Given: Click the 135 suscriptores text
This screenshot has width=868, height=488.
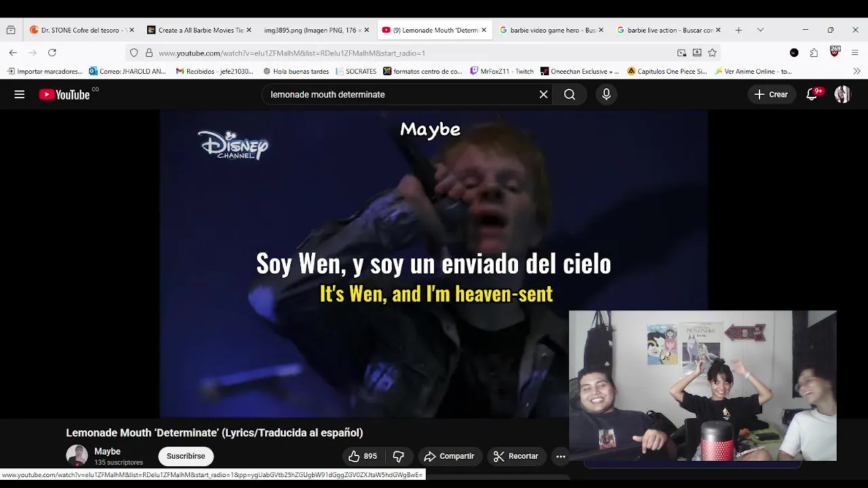Looking at the screenshot, I should [119, 462].
